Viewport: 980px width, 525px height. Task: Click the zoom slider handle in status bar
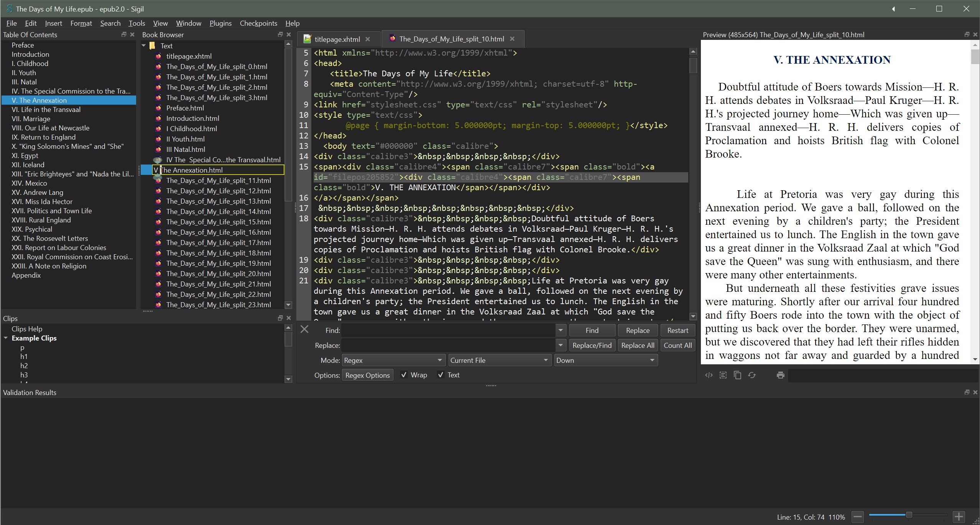[x=909, y=515]
